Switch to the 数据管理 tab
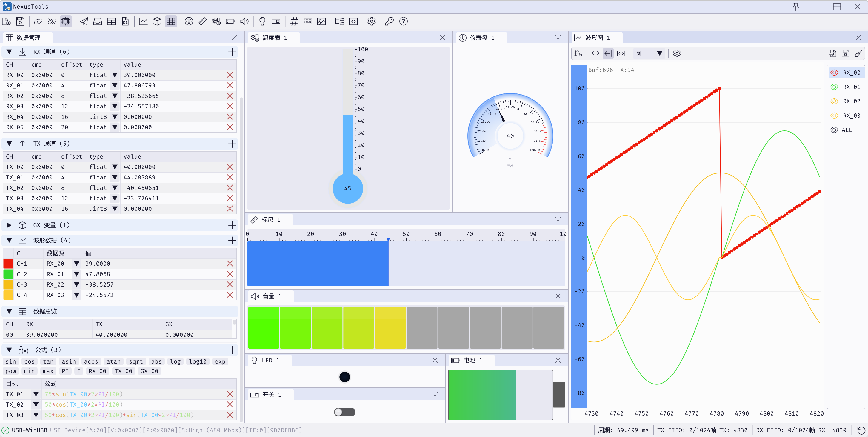 pyautogui.click(x=28, y=38)
